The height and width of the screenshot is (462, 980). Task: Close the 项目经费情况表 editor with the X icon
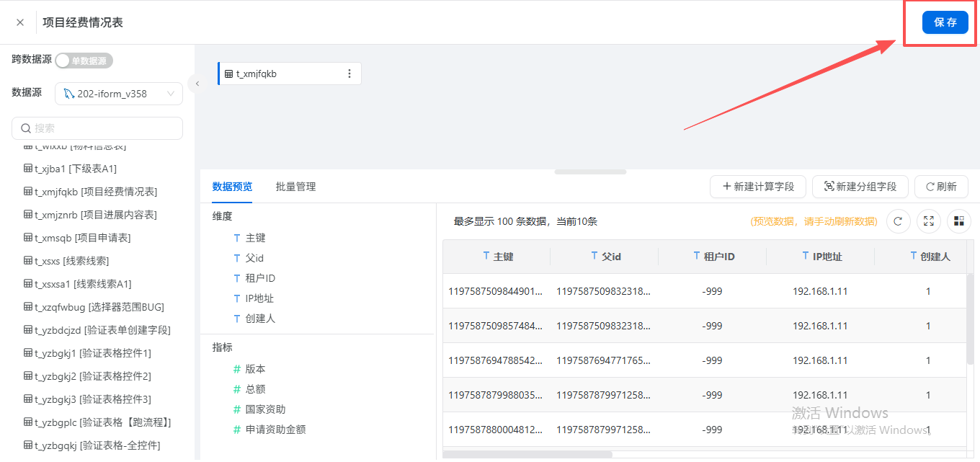[20, 22]
